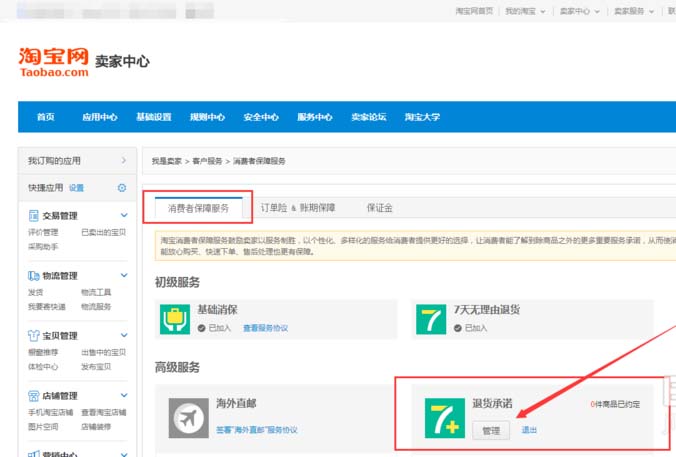Open 体检中心 in the sidebar
Image resolution: width=676 pixels, height=457 pixels.
tap(43, 366)
